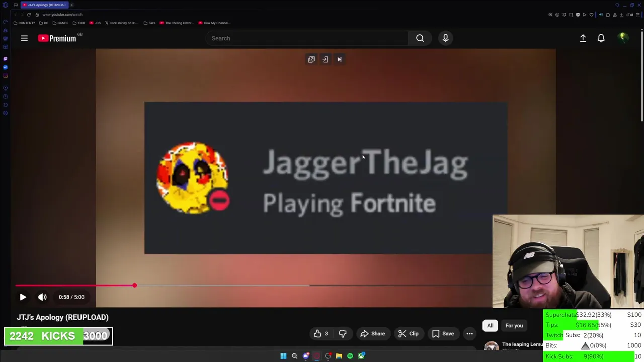Toggle the ad blocker shield icon
The width and height of the screenshot is (644, 362).
[x=578, y=15]
